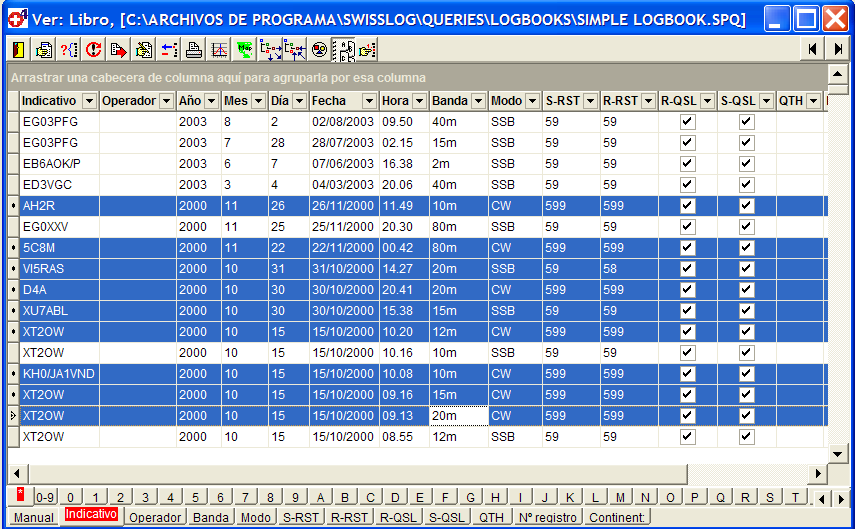Toggle S-QSL checkbox in ED3VGC row
Viewport: 855px width, 529px height.
(x=746, y=184)
